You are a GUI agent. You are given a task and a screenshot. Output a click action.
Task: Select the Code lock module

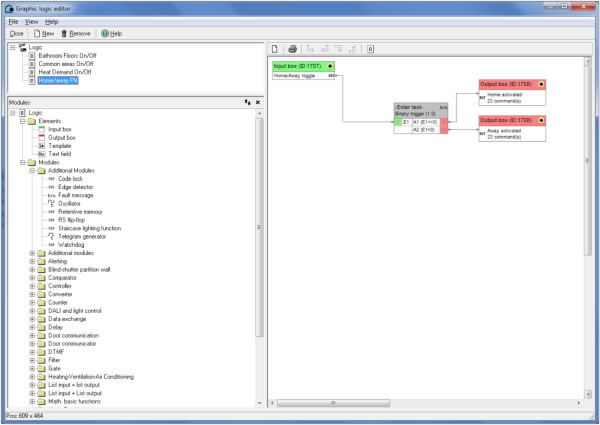[70, 179]
